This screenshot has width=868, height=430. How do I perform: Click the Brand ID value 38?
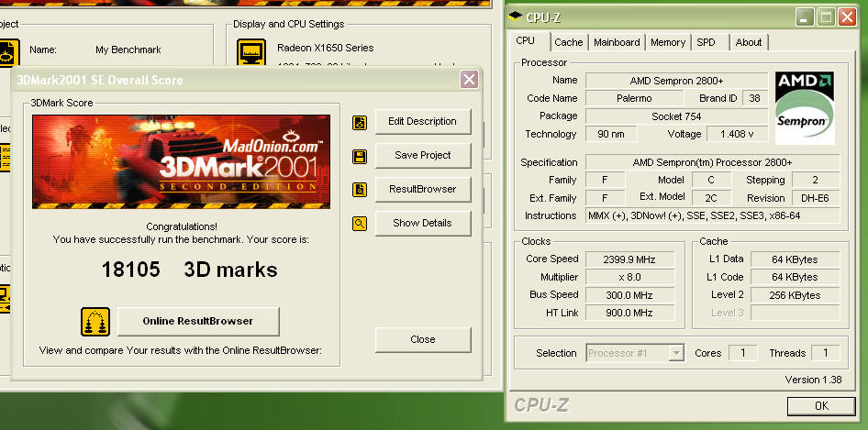(x=755, y=98)
